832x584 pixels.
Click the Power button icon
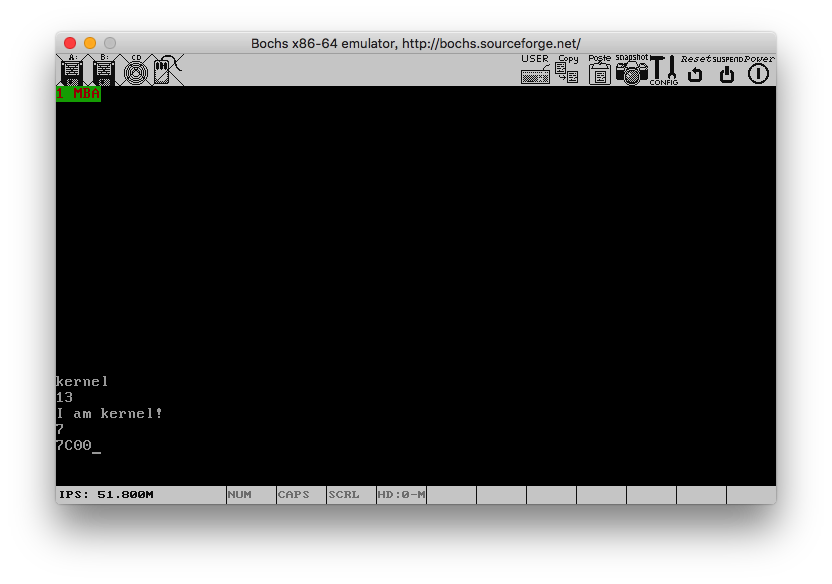(759, 70)
